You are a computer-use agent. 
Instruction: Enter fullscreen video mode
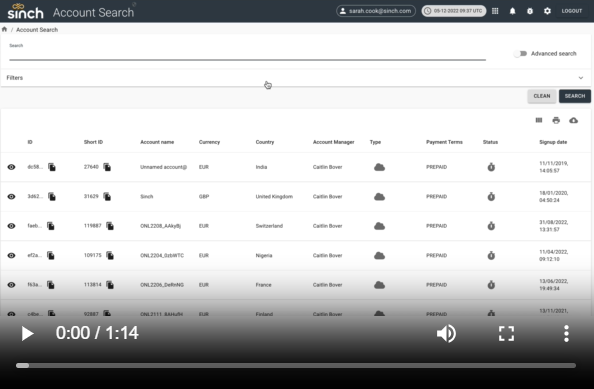pos(506,334)
